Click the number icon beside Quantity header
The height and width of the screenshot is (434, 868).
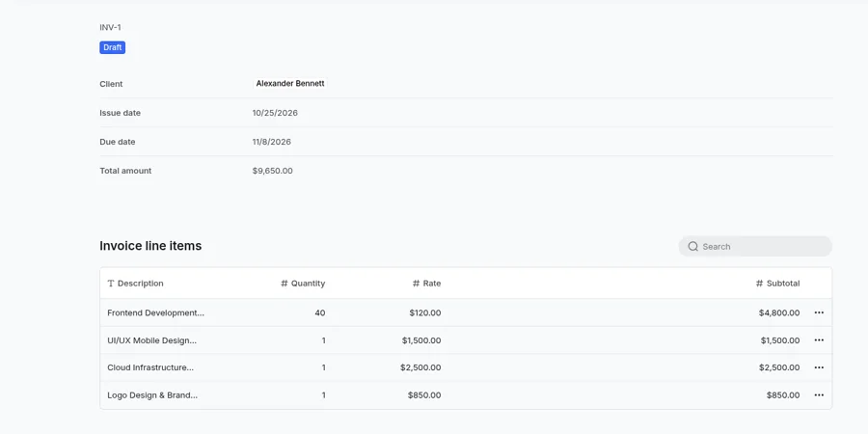[x=284, y=284]
